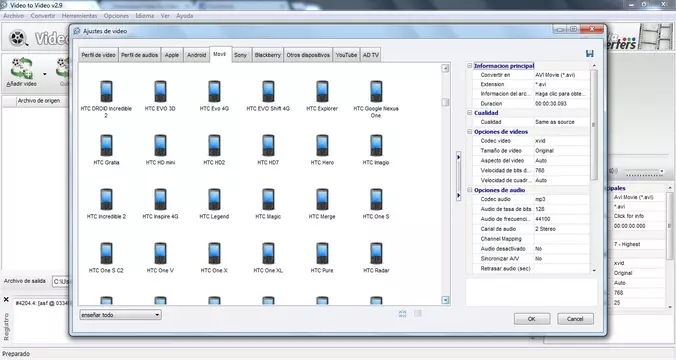
Task: Save profile using blue floppy disk icon
Action: click(x=590, y=53)
